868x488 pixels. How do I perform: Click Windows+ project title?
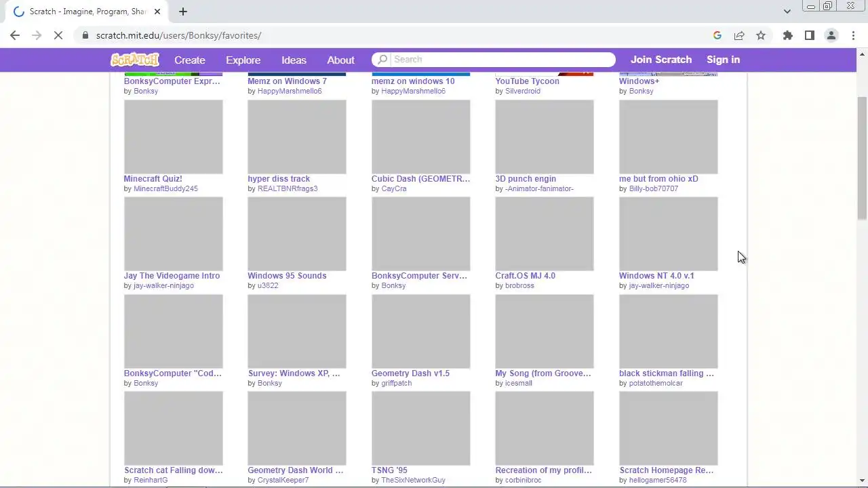click(639, 81)
